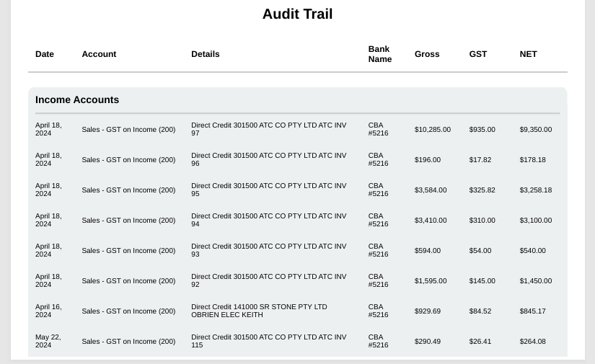Click the GST column header
The width and height of the screenshot is (595, 364).
click(478, 54)
